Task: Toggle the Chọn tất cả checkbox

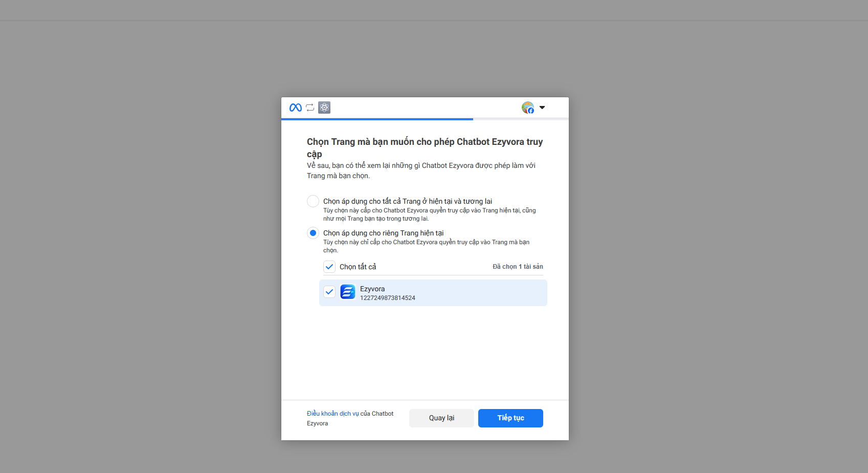Action: (329, 267)
